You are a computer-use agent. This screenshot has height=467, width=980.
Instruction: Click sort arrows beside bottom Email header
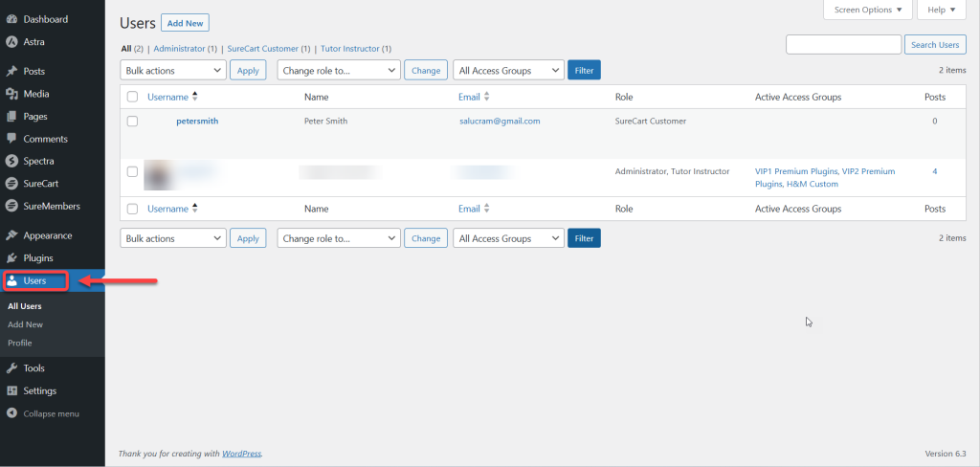coord(487,209)
